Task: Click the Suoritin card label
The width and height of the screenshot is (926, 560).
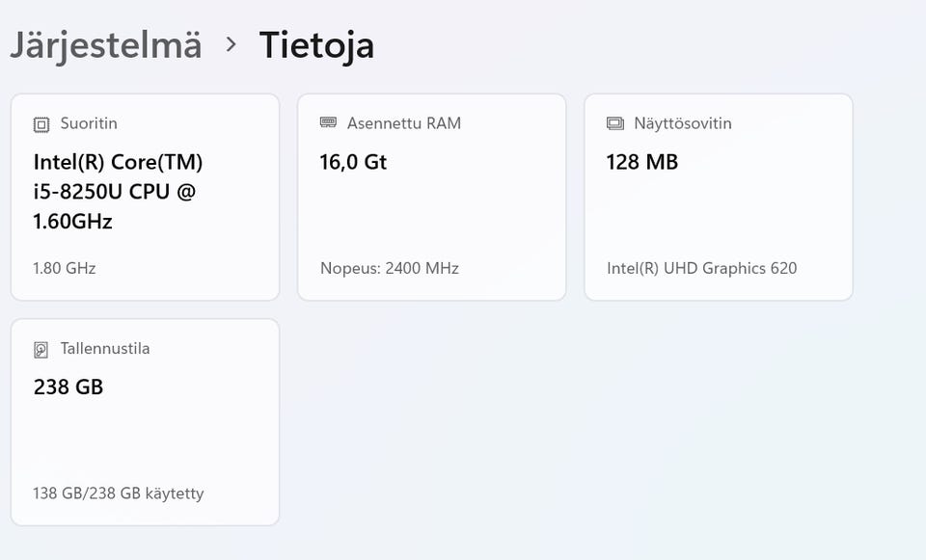Action: 89,123
